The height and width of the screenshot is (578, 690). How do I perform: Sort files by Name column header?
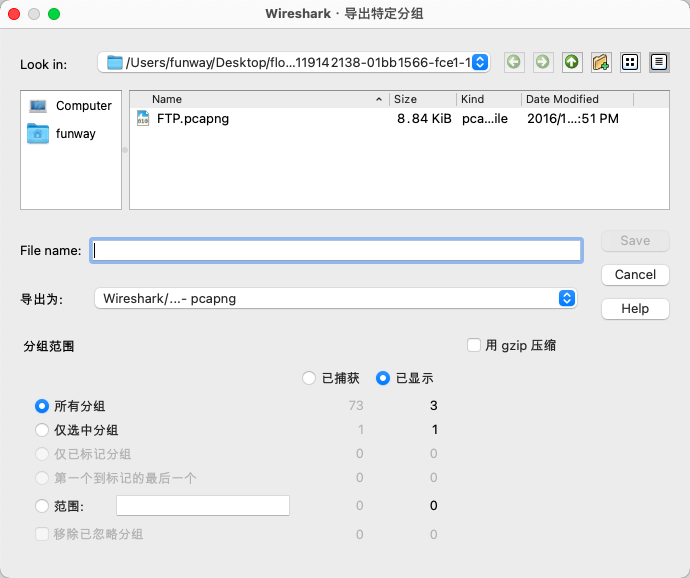click(260, 100)
